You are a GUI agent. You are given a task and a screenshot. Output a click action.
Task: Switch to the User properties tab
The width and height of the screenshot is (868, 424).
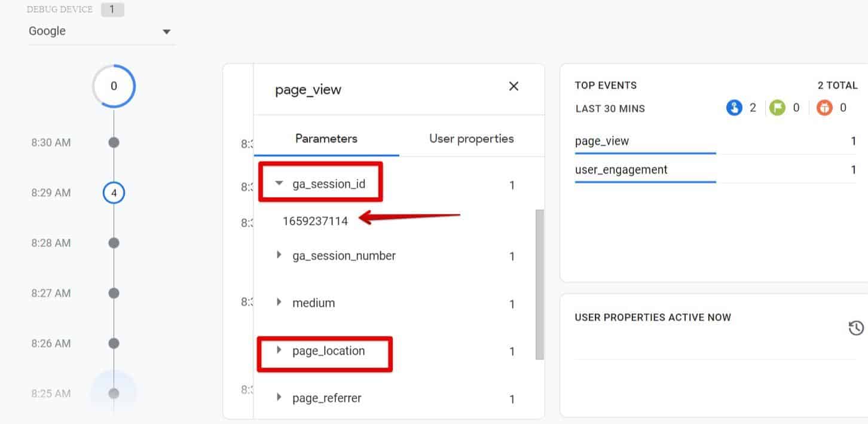[471, 138]
